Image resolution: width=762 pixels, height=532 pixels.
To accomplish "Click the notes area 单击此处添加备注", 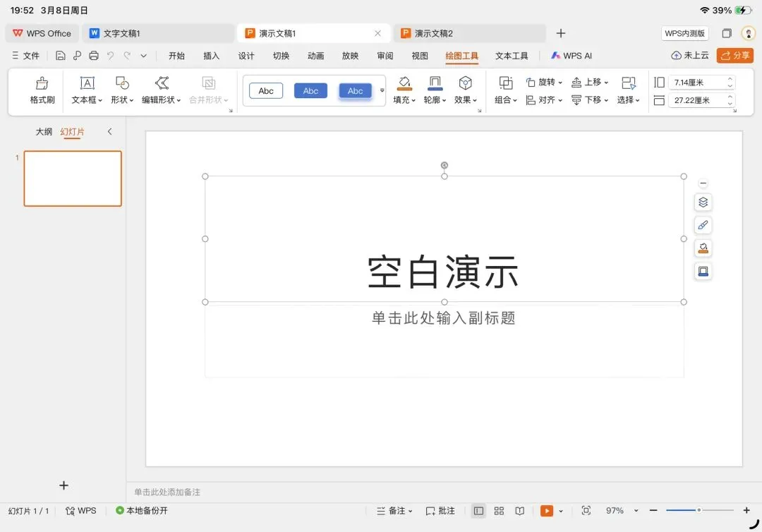I will pyautogui.click(x=167, y=492).
